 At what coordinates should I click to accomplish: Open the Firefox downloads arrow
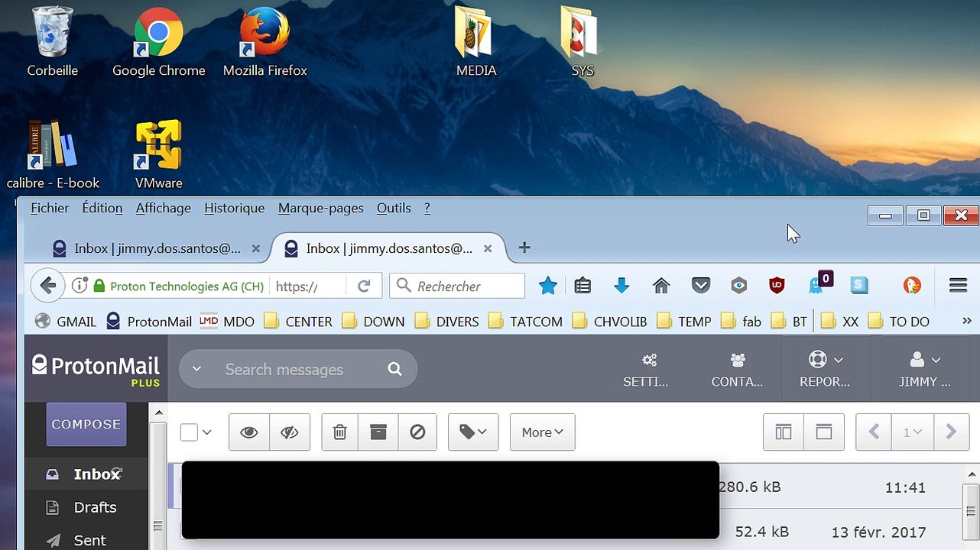(x=621, y=286)
